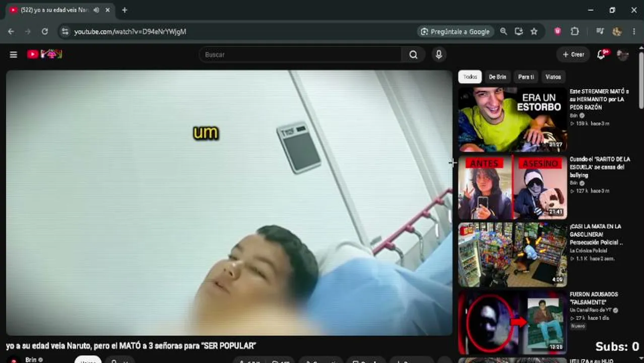The height and width of the screenshot is (363, 644).
Task: Open the pink shield extension
Action: pyautogui.click(x=558, y=31)
